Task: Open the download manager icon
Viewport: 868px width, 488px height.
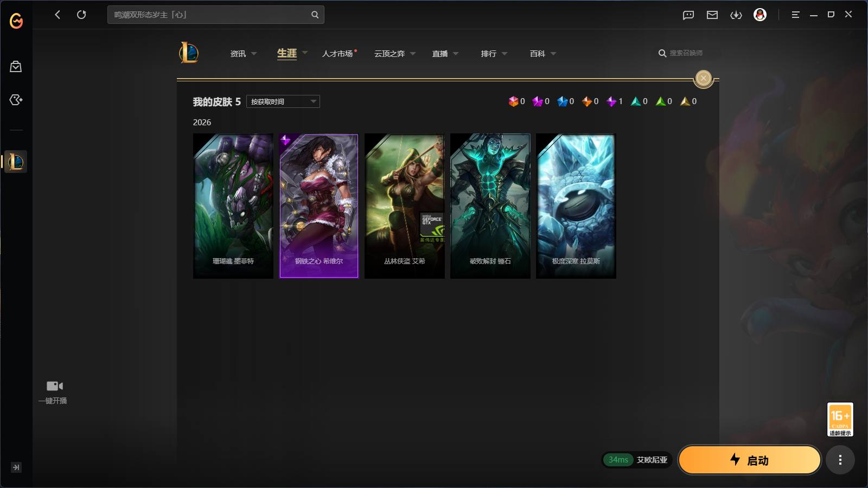Action: pos(736,15)
